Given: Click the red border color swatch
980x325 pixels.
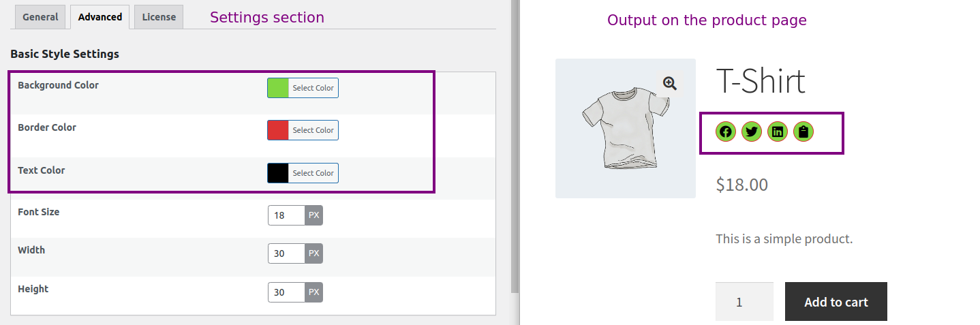Looking at the screenshot, I should [x=278, y=130].
